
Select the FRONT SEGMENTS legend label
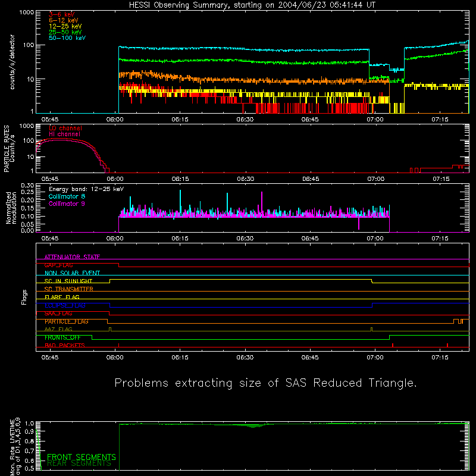pyautogui.click(x=82, y=457)
